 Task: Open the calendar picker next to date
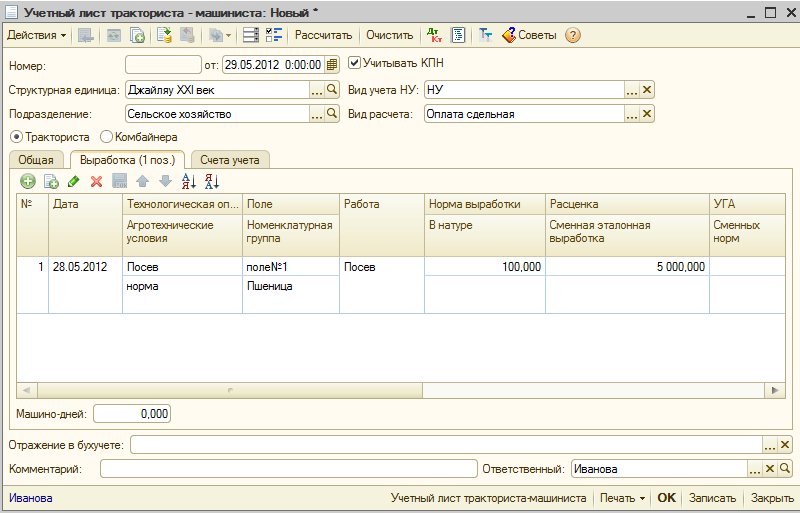(x=332, y=64)
